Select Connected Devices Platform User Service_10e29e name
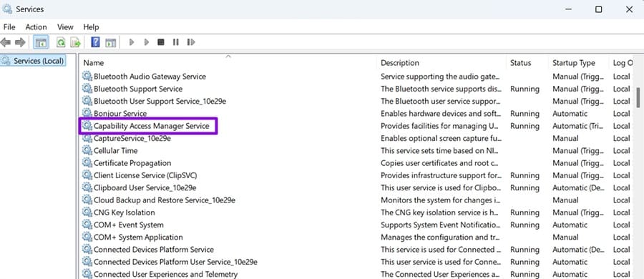This screenshot has height=279, width=644. 175,262
